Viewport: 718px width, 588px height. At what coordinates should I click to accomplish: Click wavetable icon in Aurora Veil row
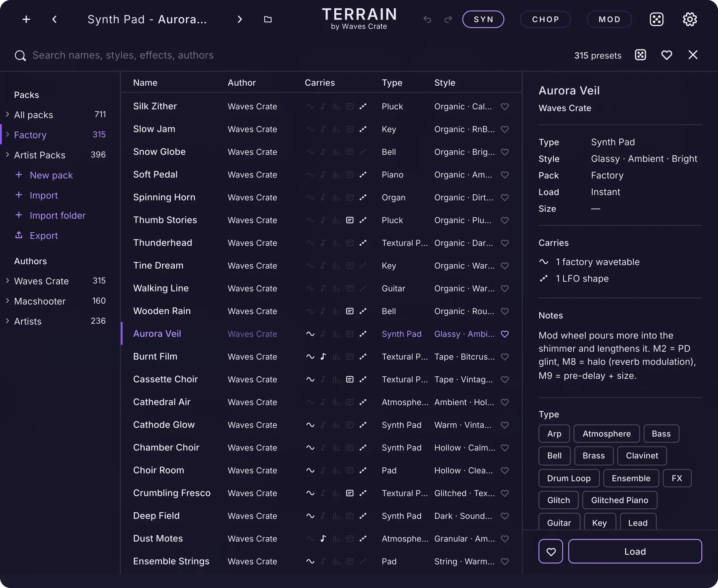(x=310, y=334)
